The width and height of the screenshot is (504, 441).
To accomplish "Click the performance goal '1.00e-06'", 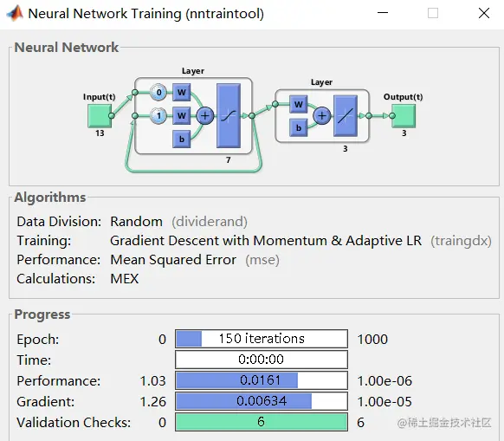I will (384, 381).
